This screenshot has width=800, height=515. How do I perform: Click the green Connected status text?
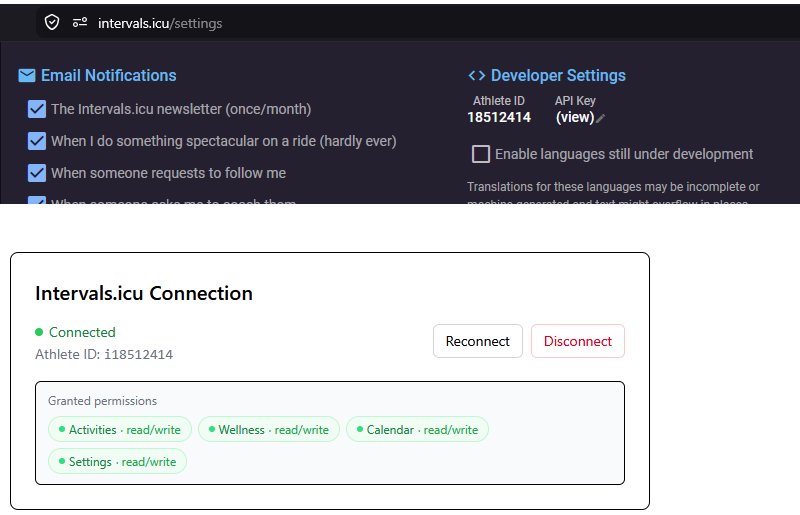(x=82, y=332)
